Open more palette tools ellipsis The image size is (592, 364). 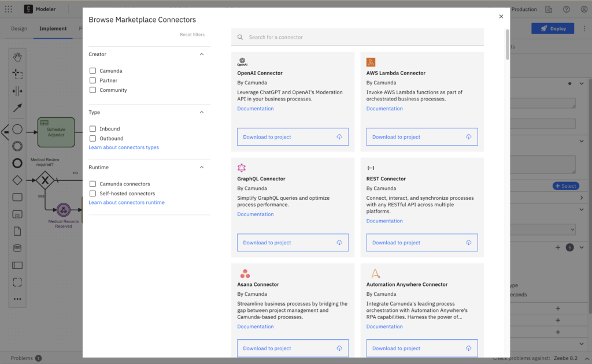(x=17, y=299)
